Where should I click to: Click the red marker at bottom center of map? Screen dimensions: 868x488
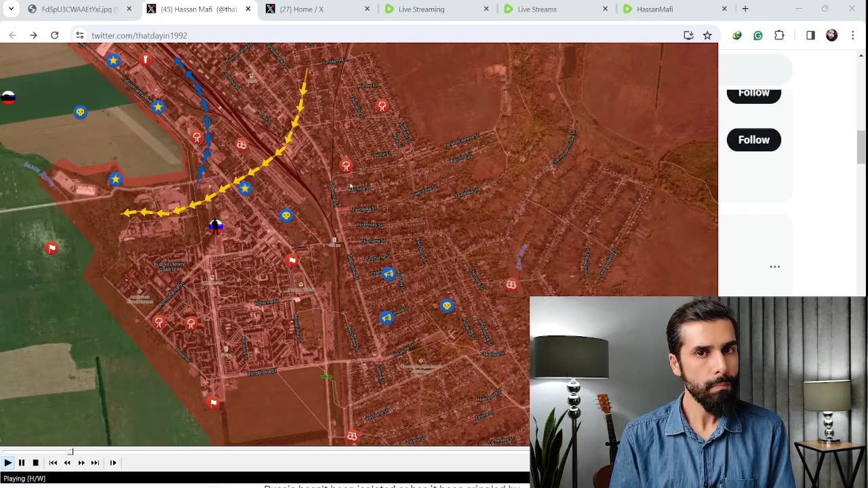point(352,436)
